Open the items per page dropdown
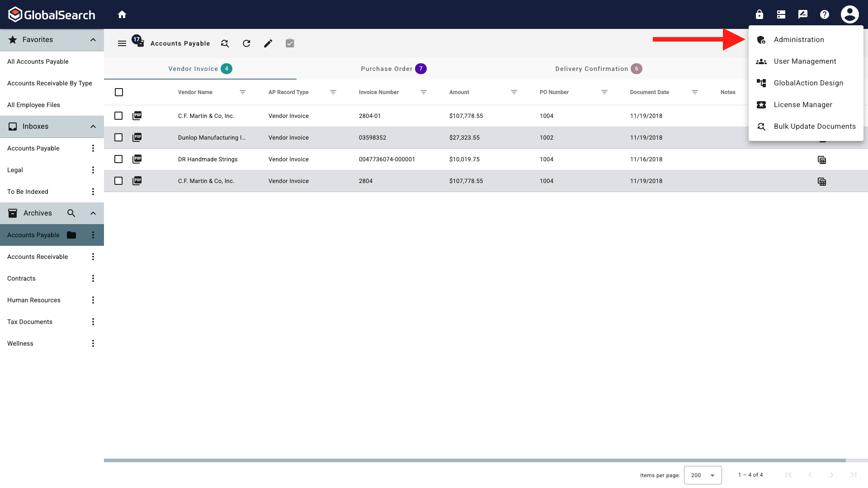The height and width of the screenshot is (488, 868). pyautogui.click(x=703, y=475)
